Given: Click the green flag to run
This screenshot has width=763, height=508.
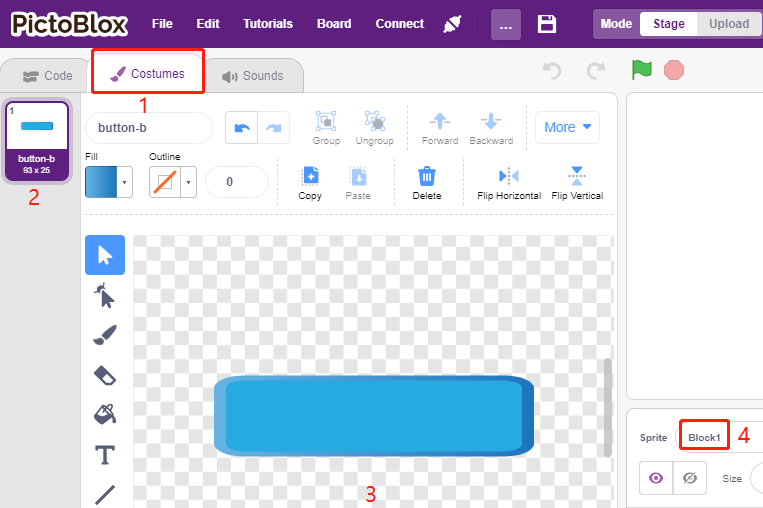Looking at the screenshot, I should (x=641, y=70).
